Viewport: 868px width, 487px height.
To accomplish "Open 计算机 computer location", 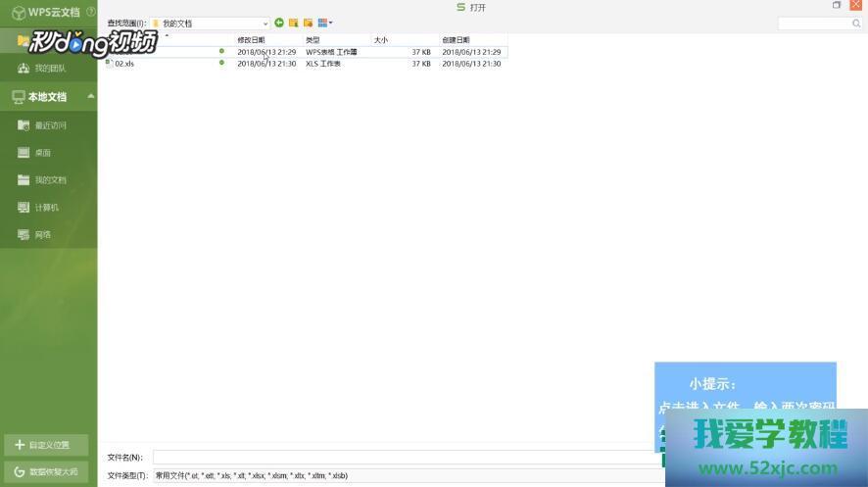I will (46, 208).
